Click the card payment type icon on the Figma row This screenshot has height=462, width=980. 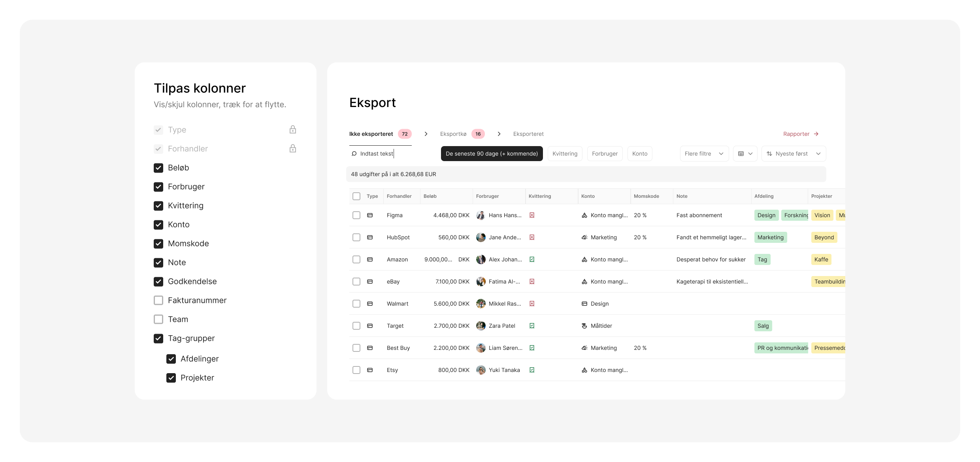[370, 215]
